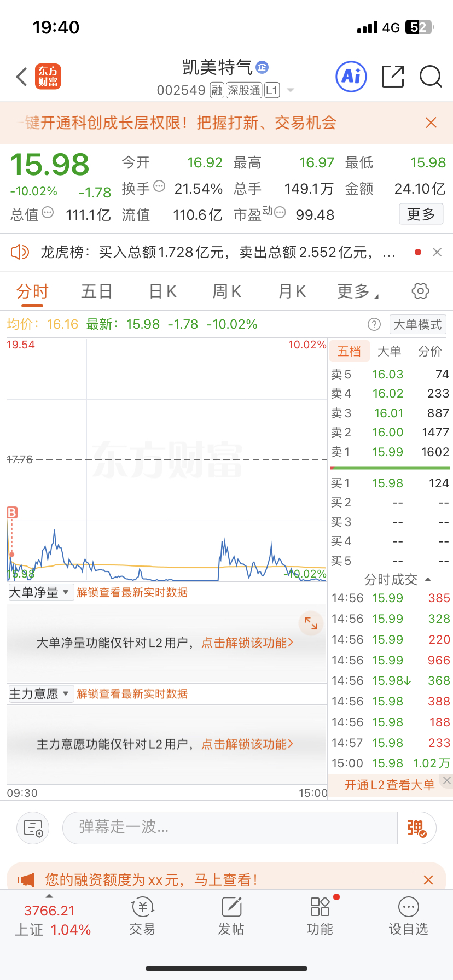Switch to the 大单 tab

pos(389,351)
